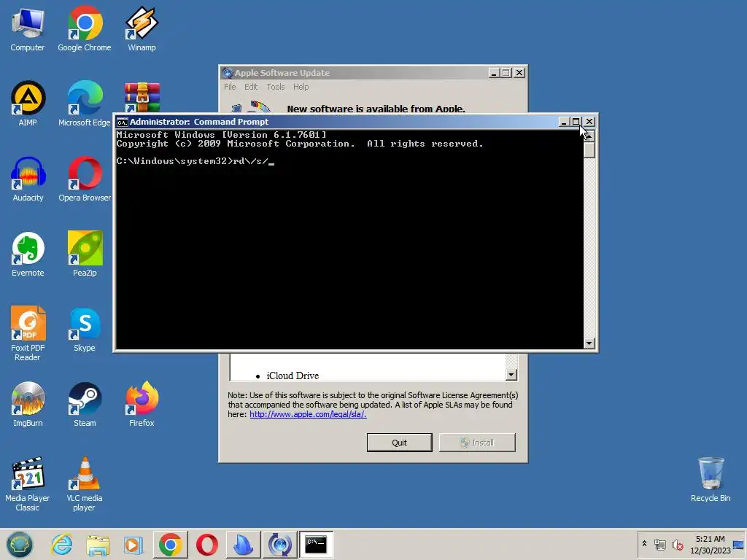Viewport: 747px width, 560px height.
Task: Open Windows Explorer from the taskbar
Action: (x=98, y=544)
